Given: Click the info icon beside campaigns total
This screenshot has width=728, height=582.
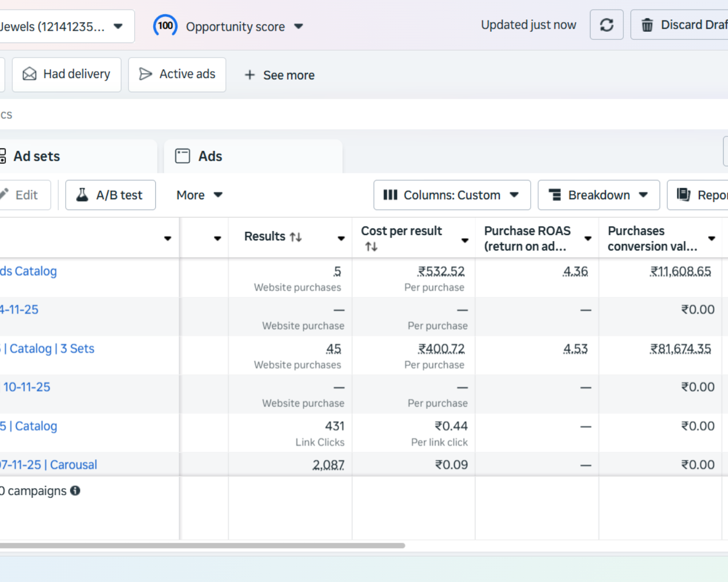Looking at the screenshot, I should [75, 490].
